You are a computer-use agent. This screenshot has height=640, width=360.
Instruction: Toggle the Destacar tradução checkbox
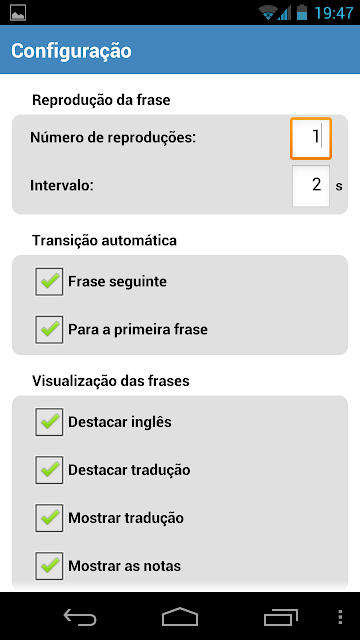click(x=49, y=470)
